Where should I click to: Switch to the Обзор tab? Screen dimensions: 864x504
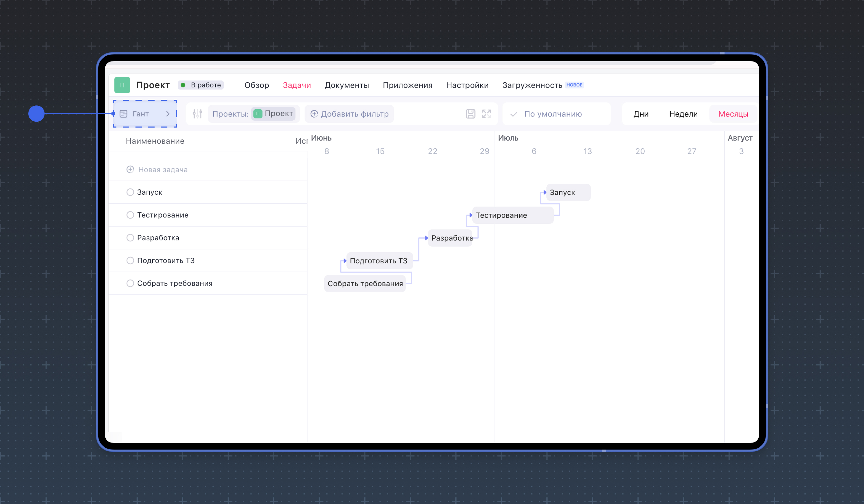(x=256, y=85)
